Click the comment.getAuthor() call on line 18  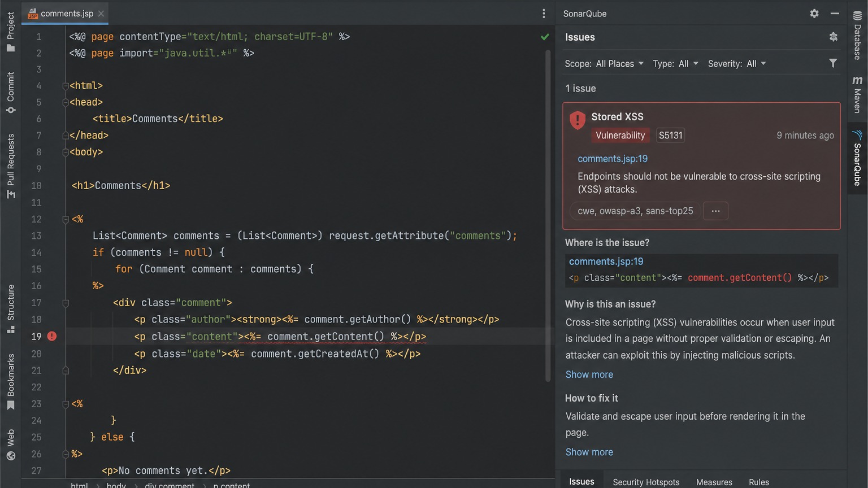coord(357,320)
